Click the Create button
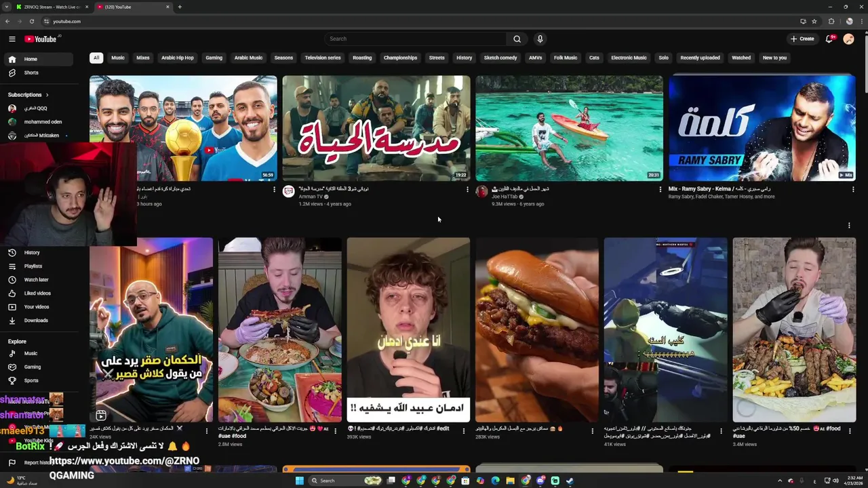This screenshot has height=488, width=868. point(802,39)
